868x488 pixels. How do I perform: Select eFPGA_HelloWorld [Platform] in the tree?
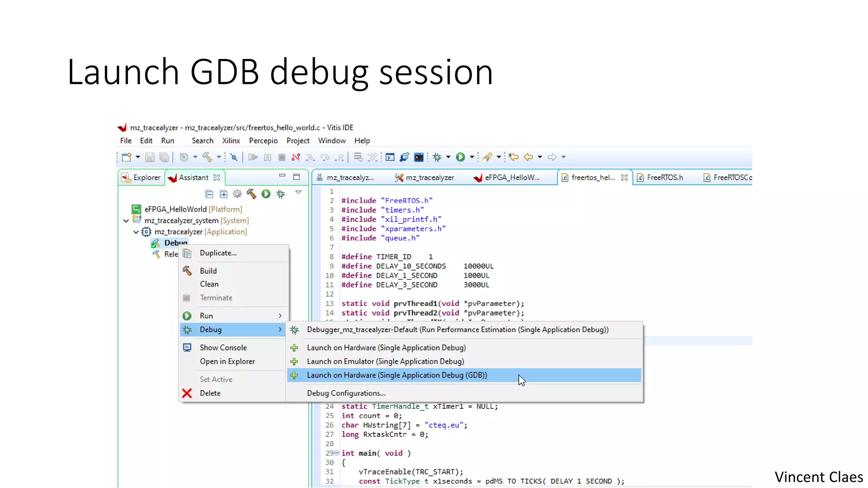click(x=187, y=209)
